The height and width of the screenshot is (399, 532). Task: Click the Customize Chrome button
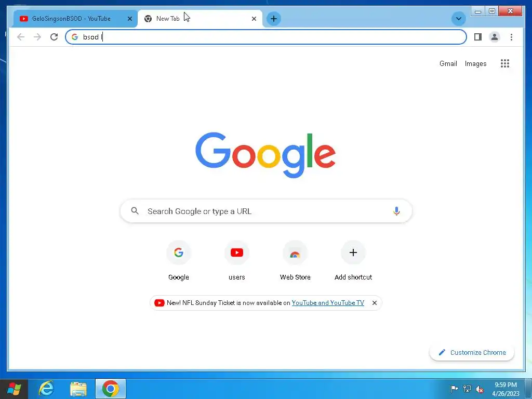tap(472, 353)
